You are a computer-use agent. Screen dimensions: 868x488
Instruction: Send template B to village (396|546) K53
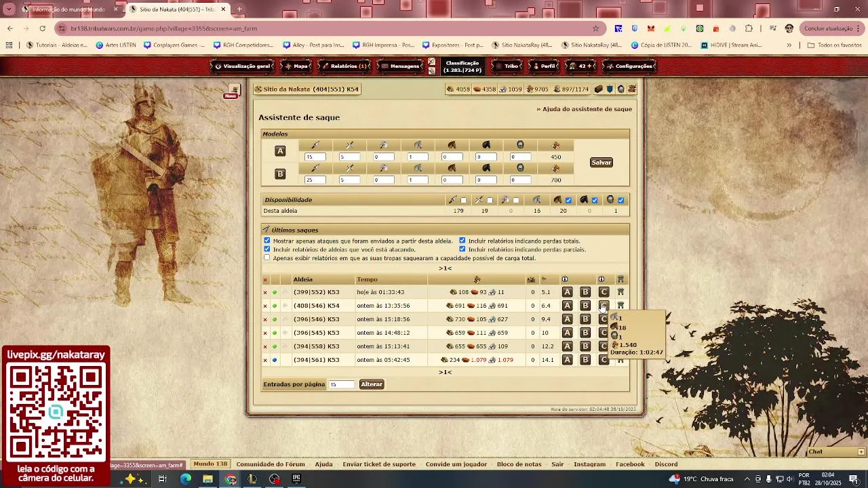click(x=585, y=319)
